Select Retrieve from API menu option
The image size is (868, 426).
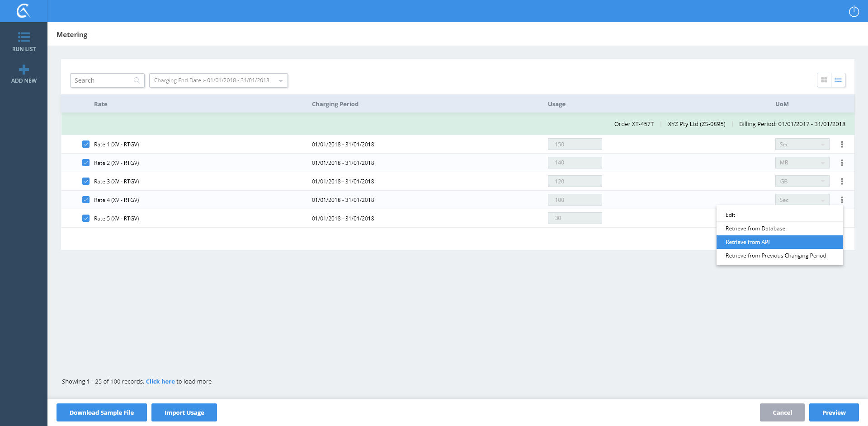pyautogui.click(x=779, y=242)
